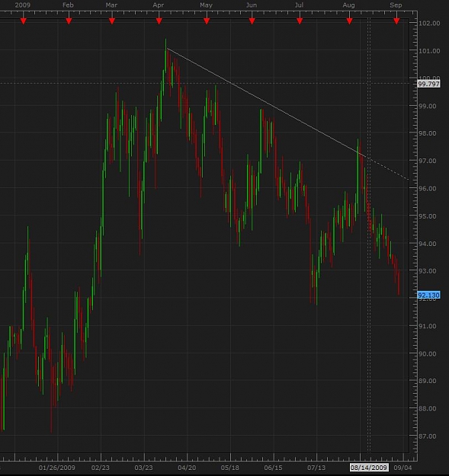
Task: Click the Sep month label
Action: coord(396,5)
